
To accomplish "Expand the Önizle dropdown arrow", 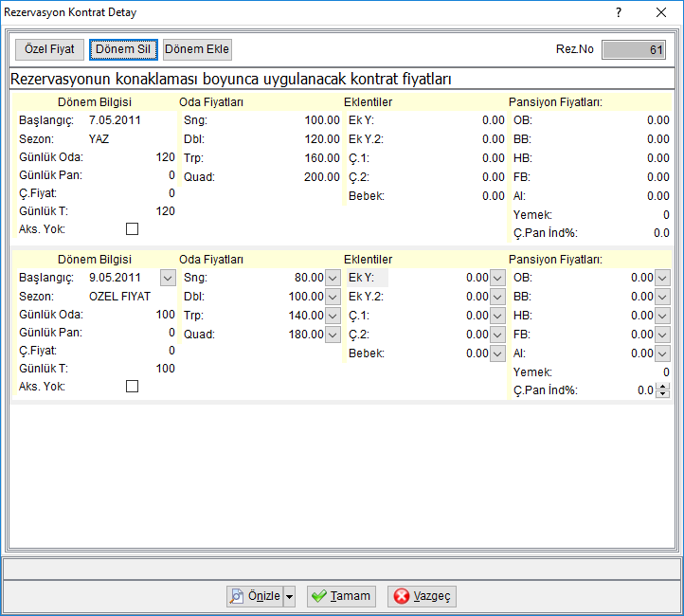I will (x=290, y=596).
